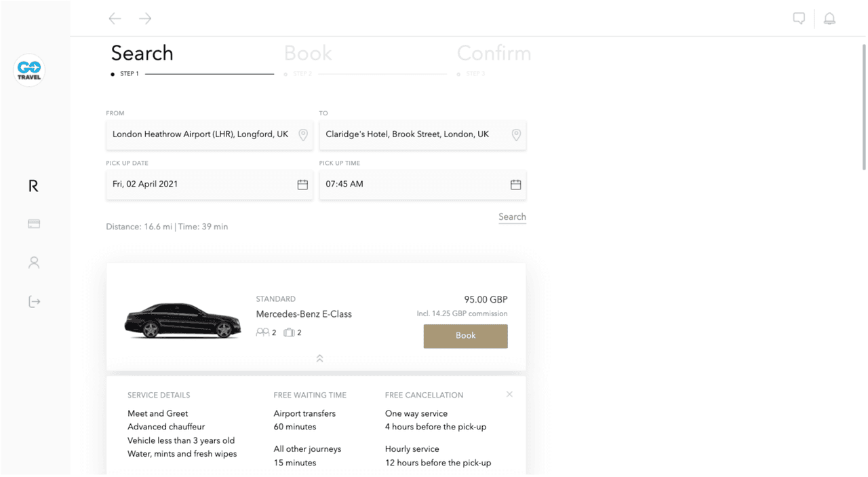Screen dimensions: 868x477
Task: Close the service details panel
Action: [509, 394]
